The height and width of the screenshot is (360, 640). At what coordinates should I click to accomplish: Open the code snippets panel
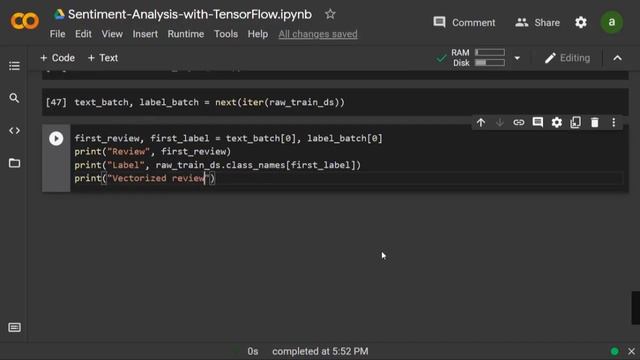click(x=14, y=131)
